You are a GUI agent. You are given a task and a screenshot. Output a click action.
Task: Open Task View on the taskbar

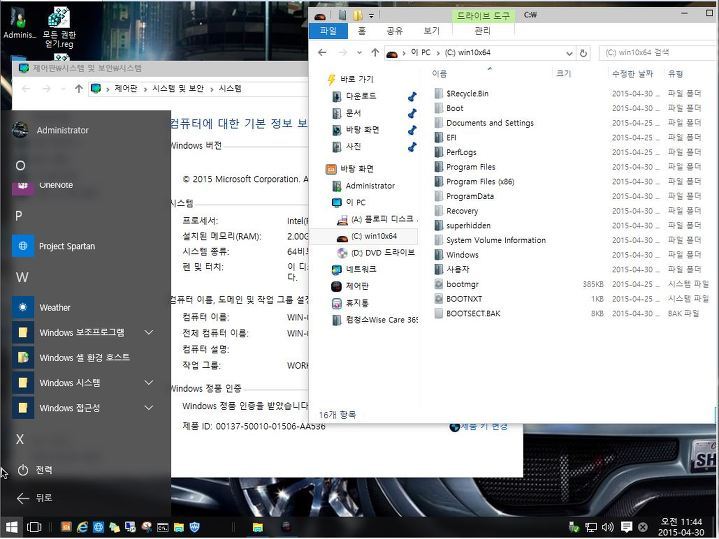click(34, 527)
